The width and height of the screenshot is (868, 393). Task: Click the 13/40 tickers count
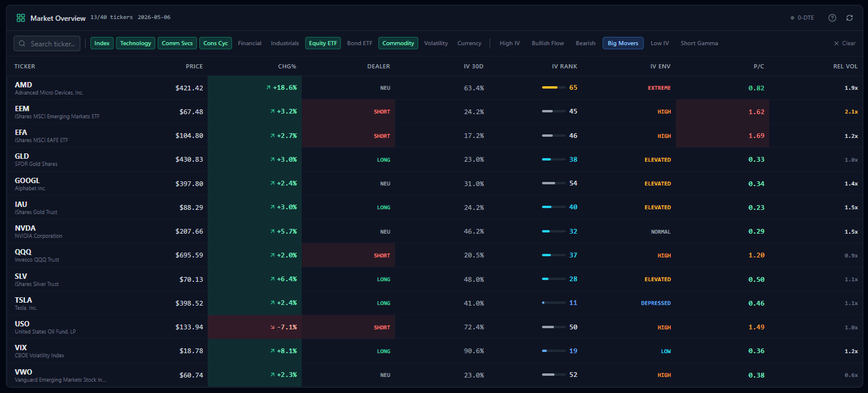(x=111, y=18)
